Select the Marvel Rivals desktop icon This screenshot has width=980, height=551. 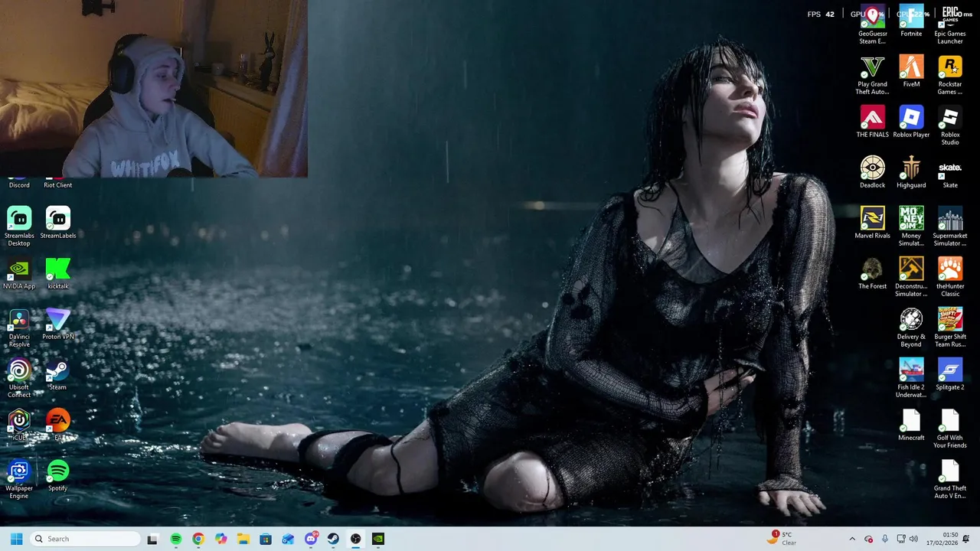point(873,223)
